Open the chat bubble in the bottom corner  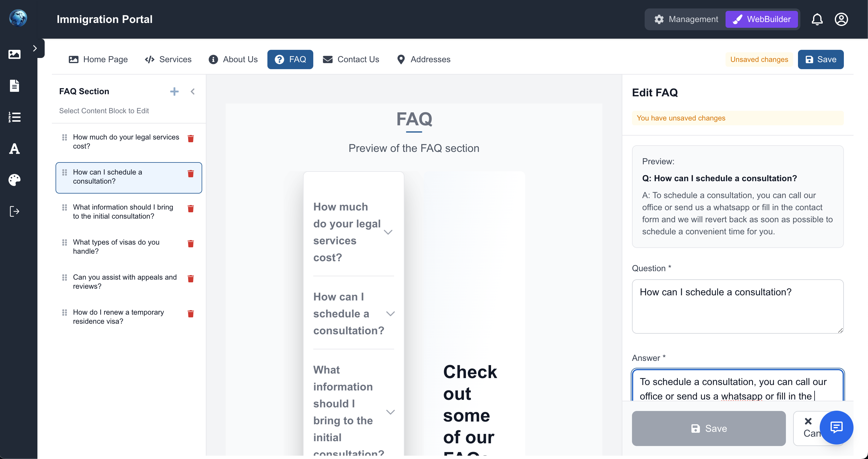pos(836,428)
